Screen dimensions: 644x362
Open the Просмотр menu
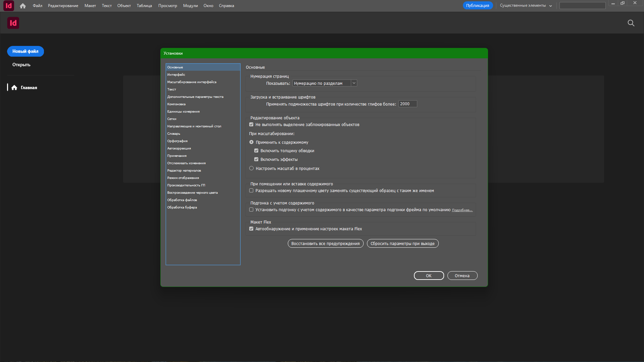(167, 6)
